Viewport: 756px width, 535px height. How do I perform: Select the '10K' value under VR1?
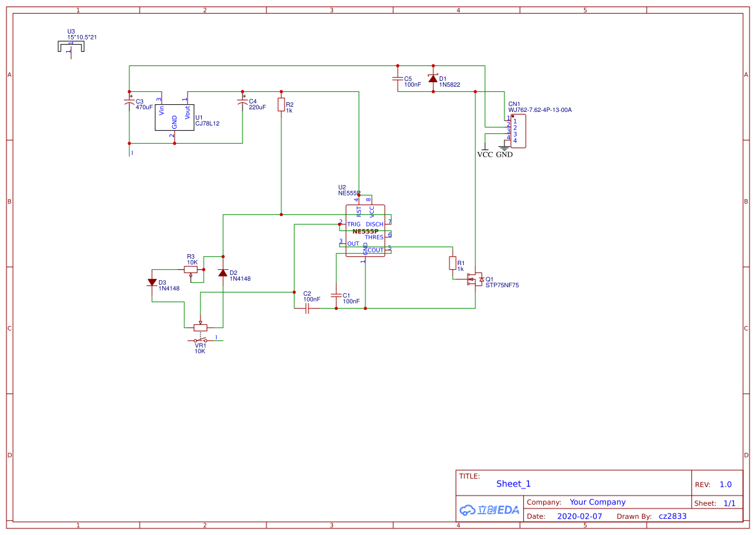200,351
